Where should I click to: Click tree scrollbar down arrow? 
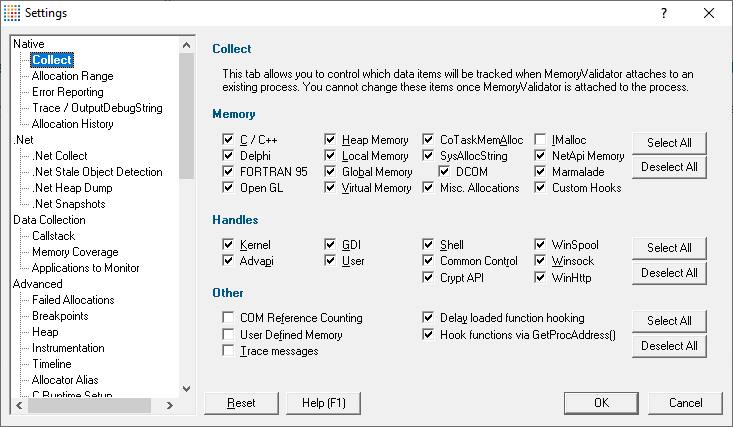tap(187, 389)
